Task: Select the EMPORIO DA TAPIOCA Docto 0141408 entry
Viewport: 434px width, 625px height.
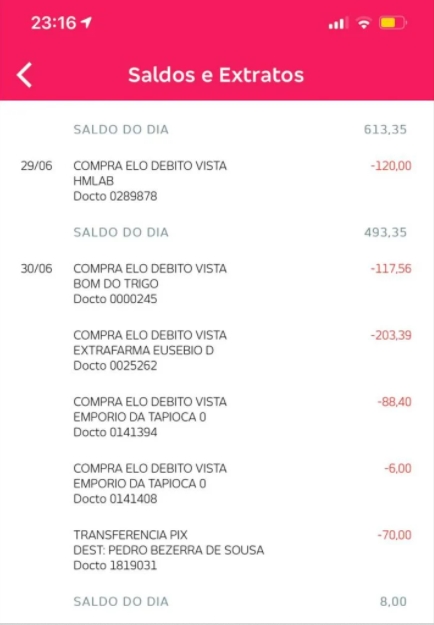Action: 217,483
